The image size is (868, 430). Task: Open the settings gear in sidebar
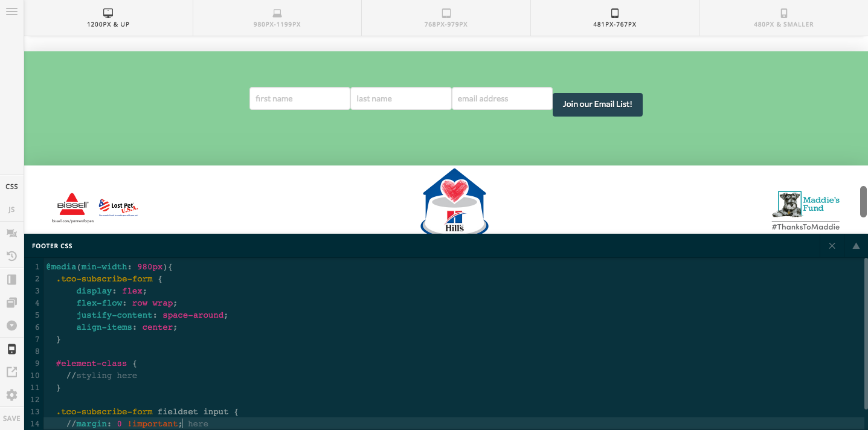[11, 395]
